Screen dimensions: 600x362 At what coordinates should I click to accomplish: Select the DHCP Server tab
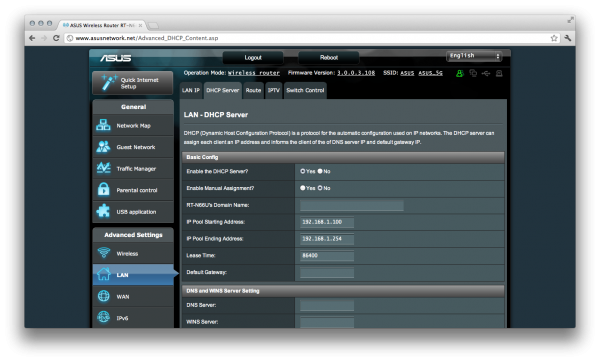pyautogui.click(x=223, y=90)
